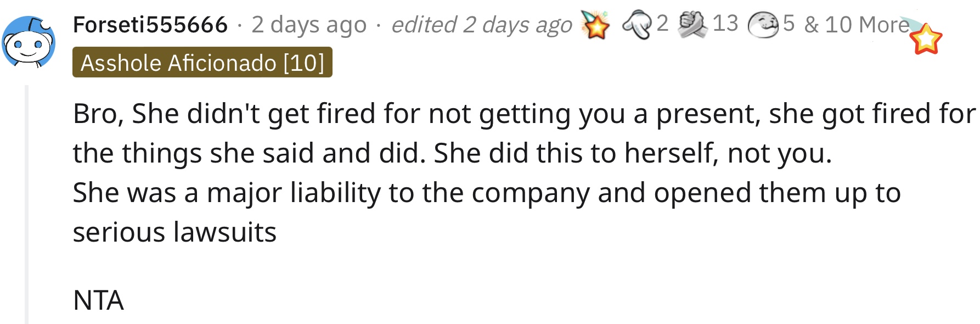Image resolution: width=980 pixels, height=324 pixels.
Task: Click the count "2" beside the pointing hand award
Action: (x=662, y=24)
